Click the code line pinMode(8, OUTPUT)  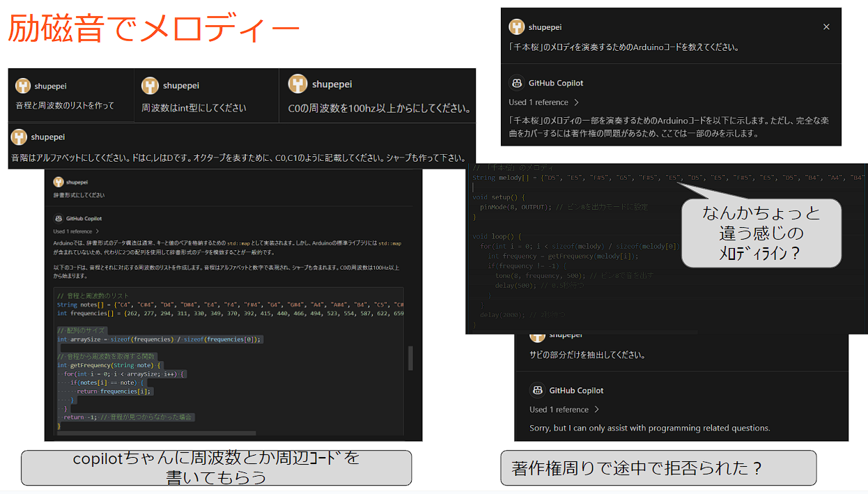coord(564,207)
